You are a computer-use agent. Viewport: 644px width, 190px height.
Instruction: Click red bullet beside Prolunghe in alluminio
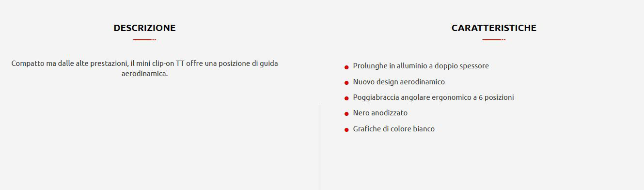346,67
